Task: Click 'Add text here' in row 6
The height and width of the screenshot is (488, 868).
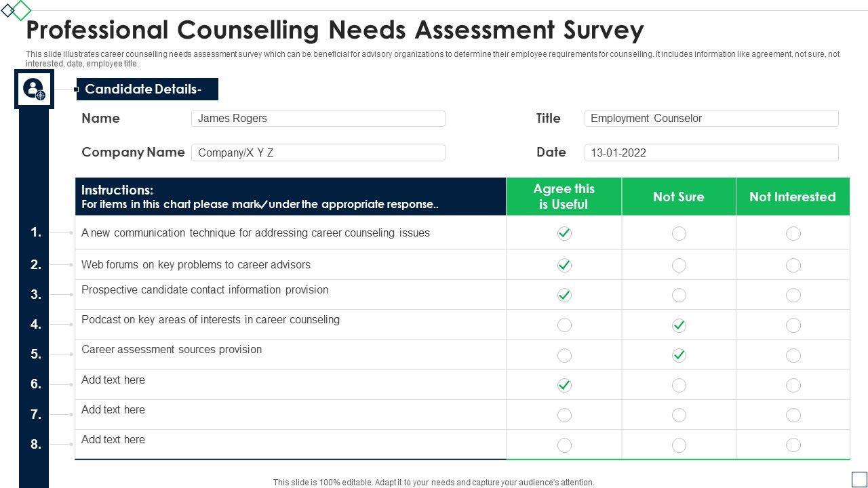Action: 113,380
